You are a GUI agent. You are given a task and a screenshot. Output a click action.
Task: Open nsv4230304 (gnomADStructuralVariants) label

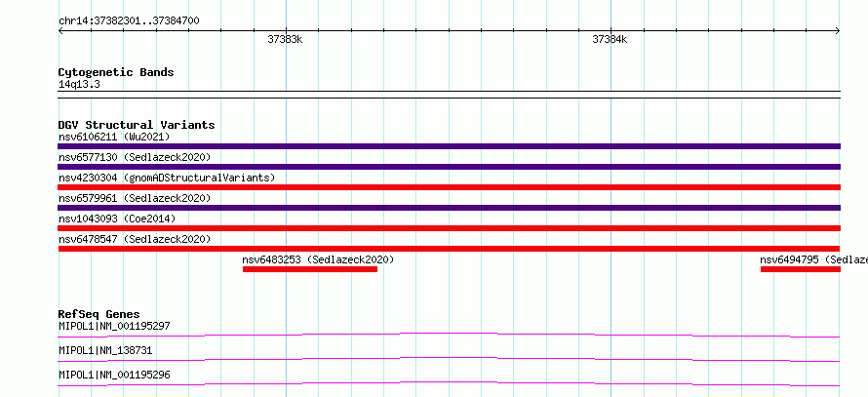[x=167, y=178]
